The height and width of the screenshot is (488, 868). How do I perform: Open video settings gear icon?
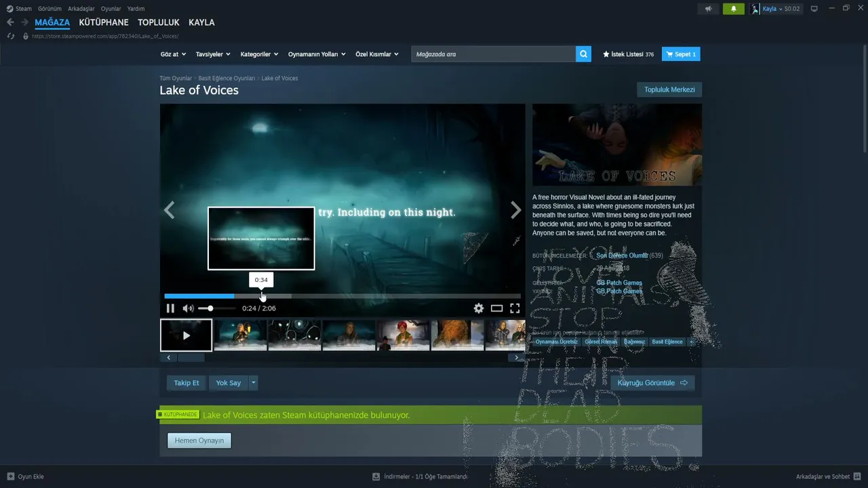479,308
